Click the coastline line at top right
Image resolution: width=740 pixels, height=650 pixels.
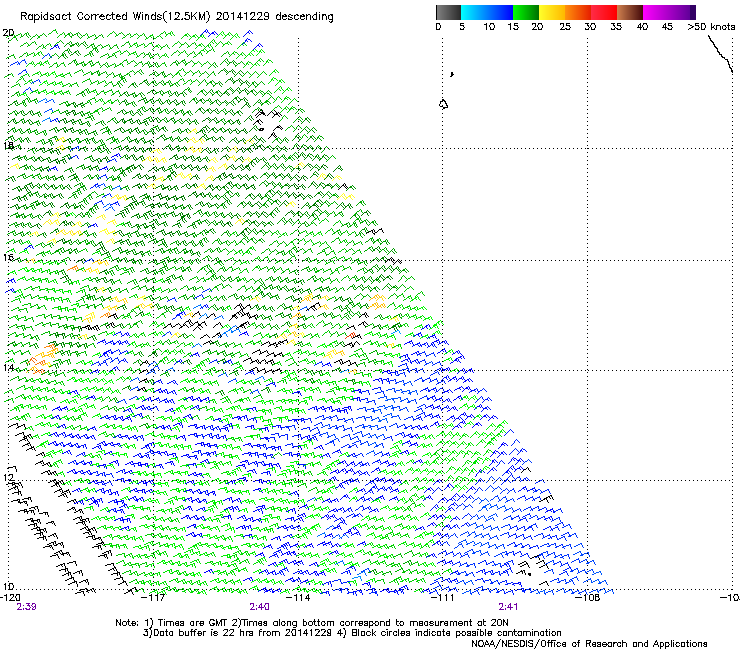(720, 54)
